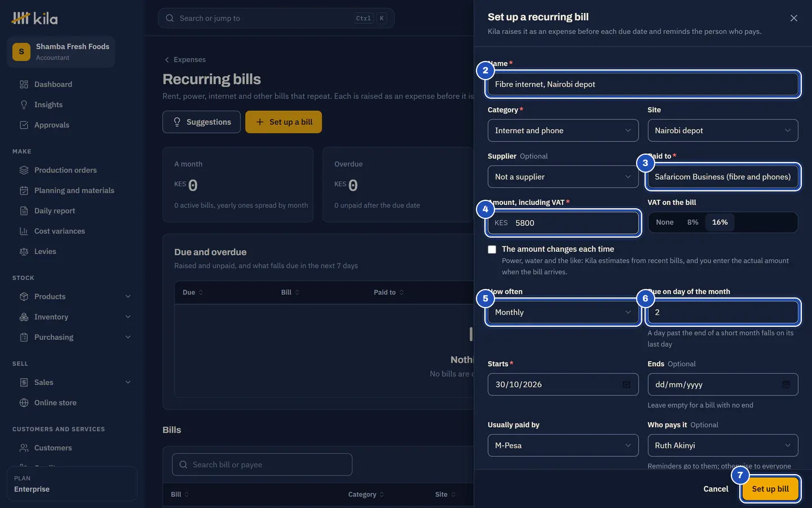Click the Paid to field
812x508 pixels.
point(723,177)
